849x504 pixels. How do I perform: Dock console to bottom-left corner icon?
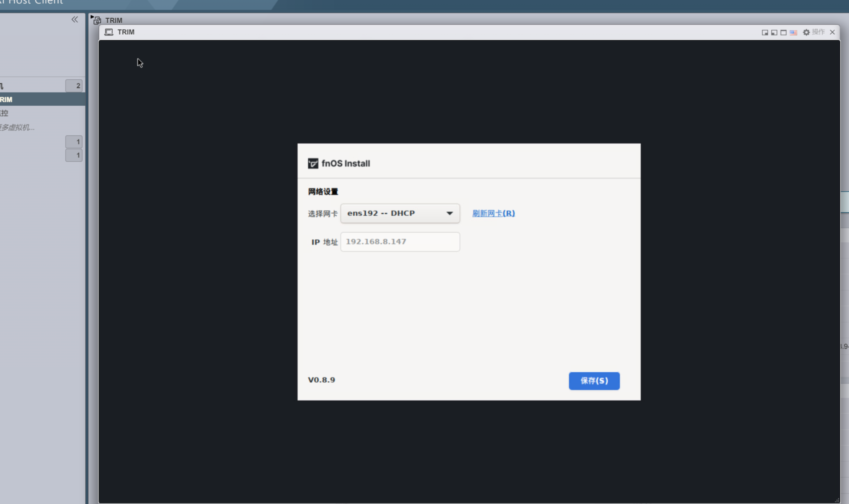pos(774,33)
